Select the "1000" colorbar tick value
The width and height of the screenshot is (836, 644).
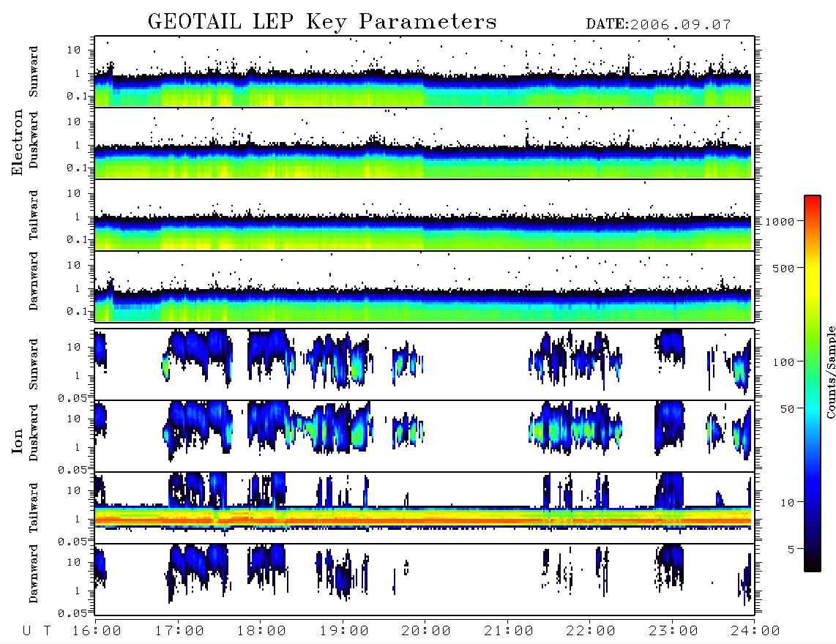click(x=780, y=222)
